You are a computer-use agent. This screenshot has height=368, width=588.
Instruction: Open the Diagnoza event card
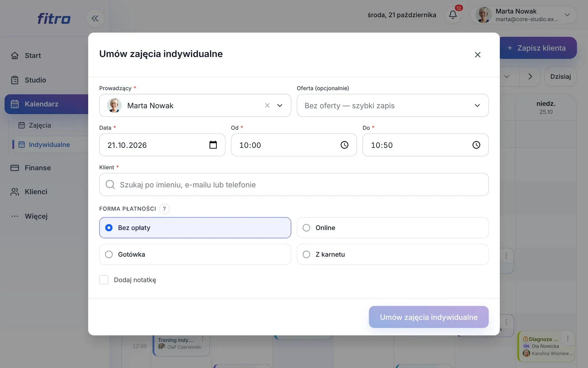point(546,346)
